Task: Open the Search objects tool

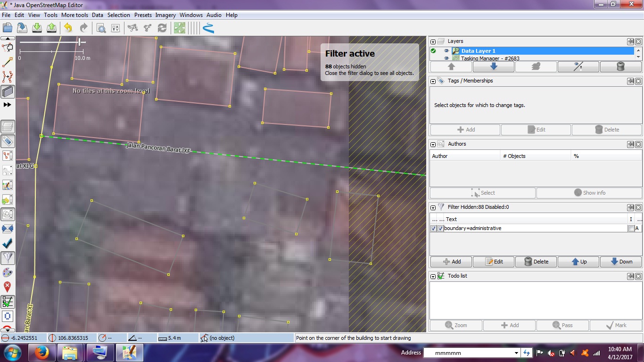Action: click(101, 28)
